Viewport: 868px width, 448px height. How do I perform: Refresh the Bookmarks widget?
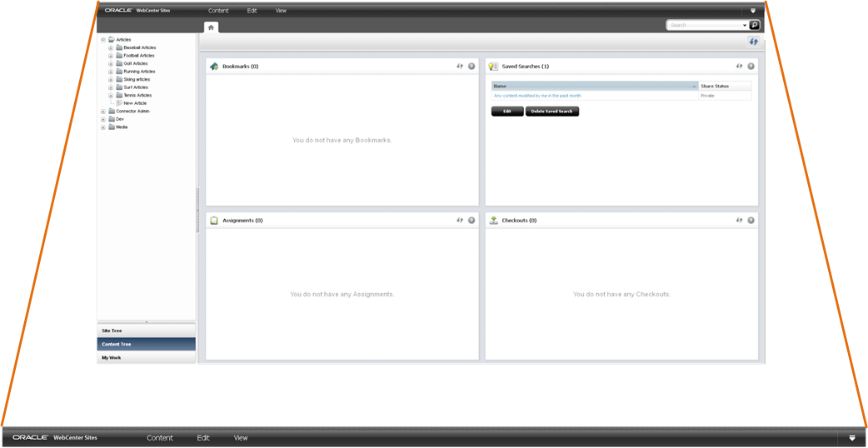[460, 66]
